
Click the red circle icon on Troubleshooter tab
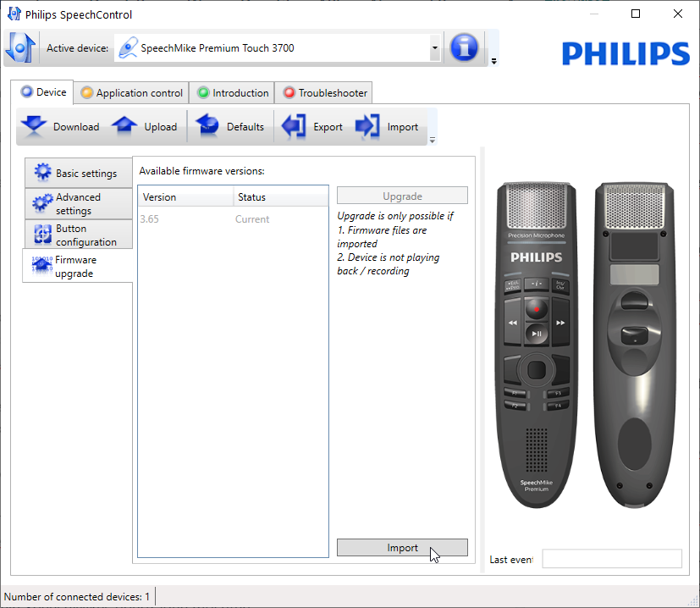289,92
